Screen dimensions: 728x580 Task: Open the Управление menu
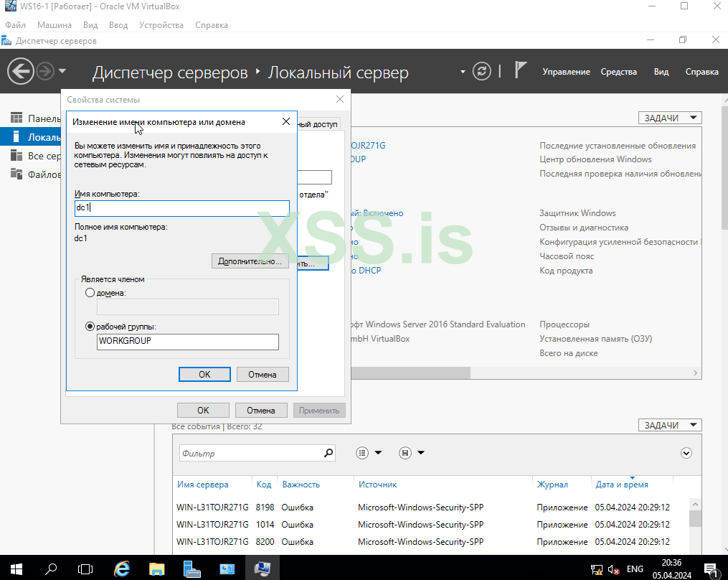coord(566,72)
